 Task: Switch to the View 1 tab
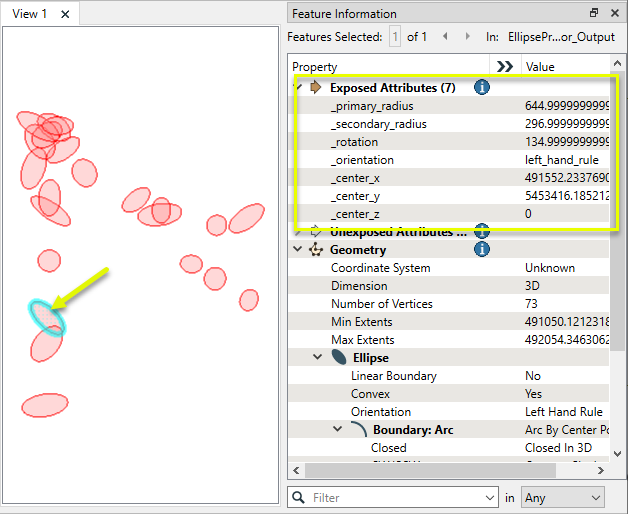[30, 14]
